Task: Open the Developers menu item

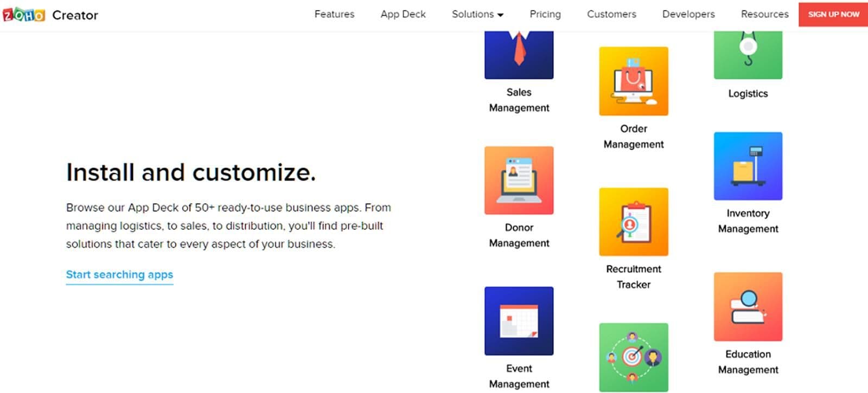Action: [688, 14]
